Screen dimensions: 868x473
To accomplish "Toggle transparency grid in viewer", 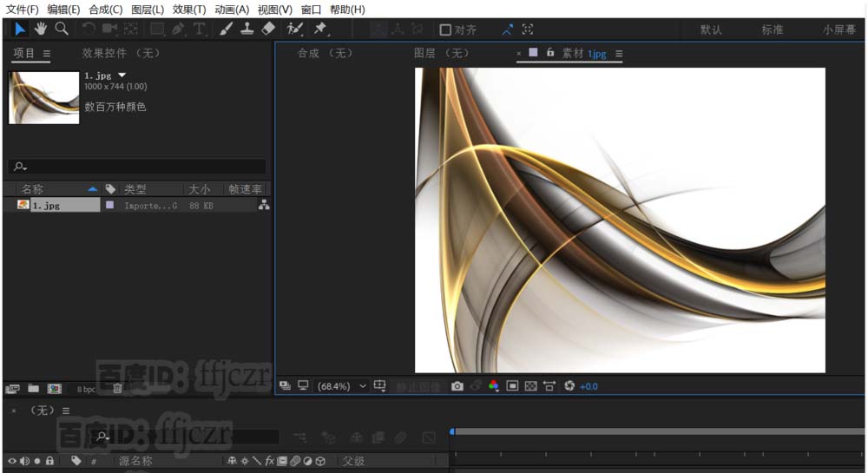I will click(530, 386).
